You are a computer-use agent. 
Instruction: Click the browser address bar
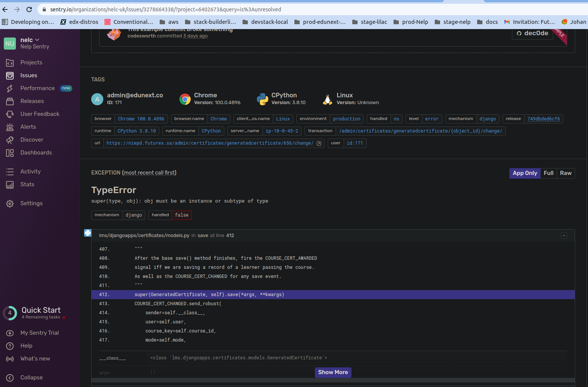click(303, 9)
